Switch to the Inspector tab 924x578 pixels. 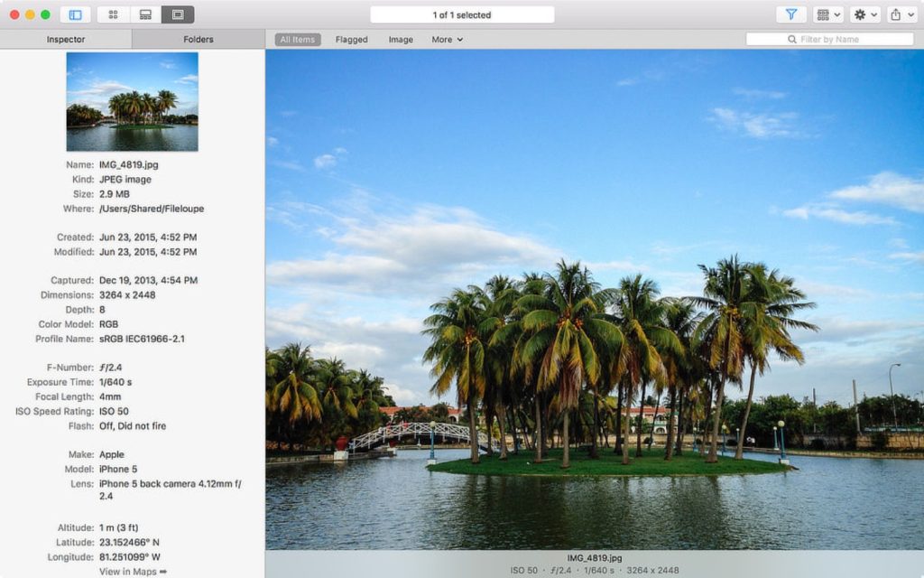click(66, 40)
